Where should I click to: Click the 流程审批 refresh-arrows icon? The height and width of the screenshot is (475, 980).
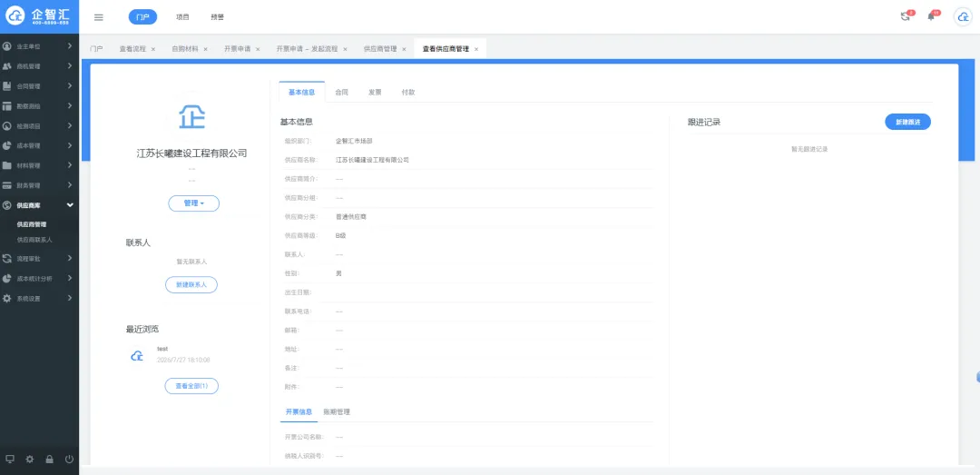click(7, 259)
